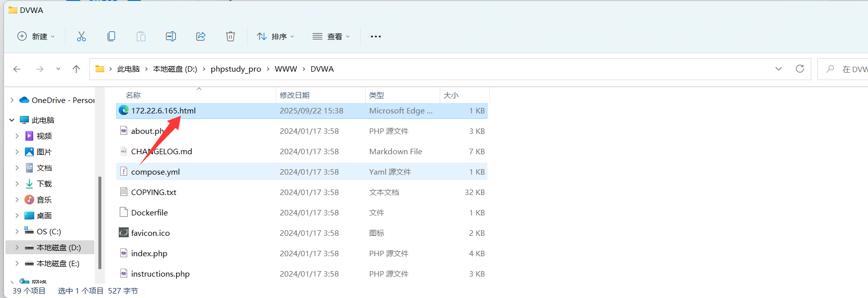Open the 排序 (Sort) dropdown
This screenshot has height=298, width=868.
tap(275, 36)
